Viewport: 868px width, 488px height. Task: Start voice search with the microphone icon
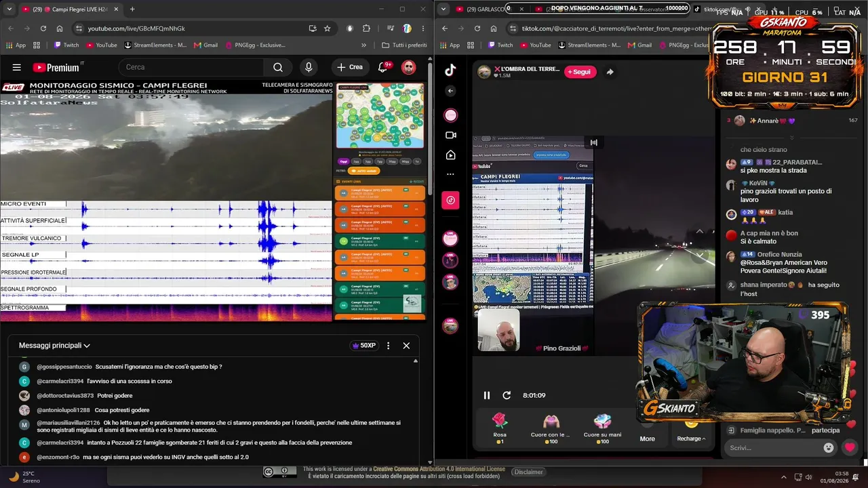pyautogui.click(x=309, y=67)
